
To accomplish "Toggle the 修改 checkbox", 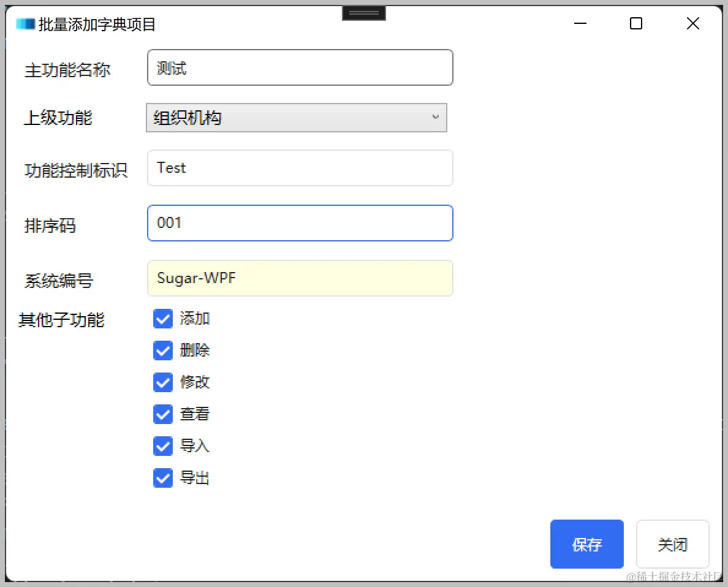I will pyautogui.click(x=163, y=382).
